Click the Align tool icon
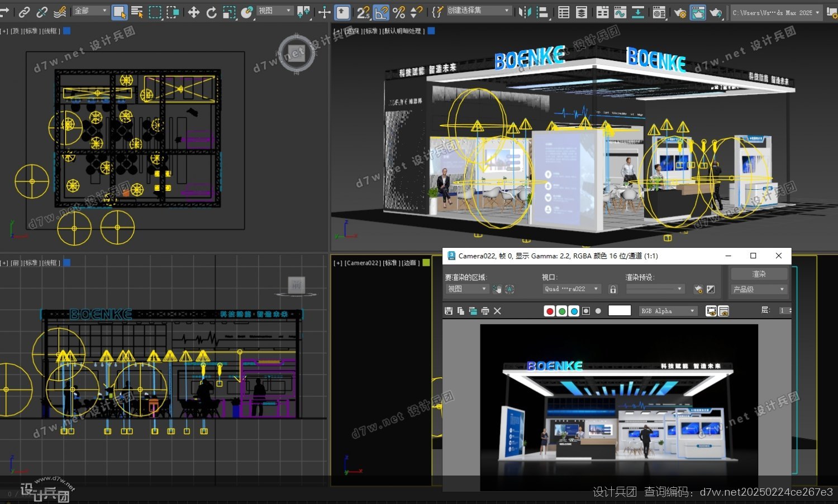This screenshot has width=838, height=504. coord(542,12)
